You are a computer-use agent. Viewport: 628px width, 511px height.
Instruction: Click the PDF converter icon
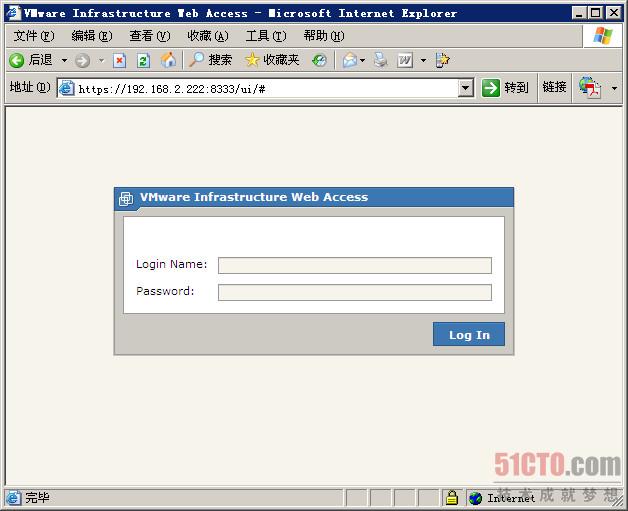coord(590,87)
